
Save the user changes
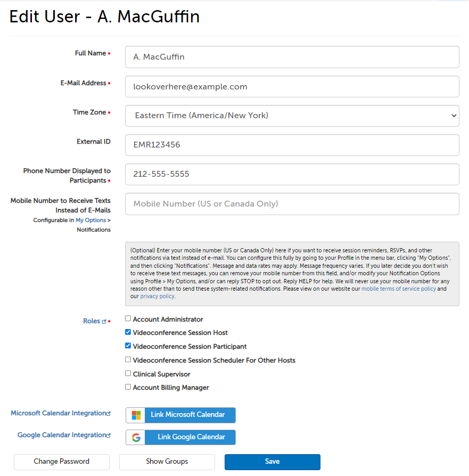pos(272,462)
